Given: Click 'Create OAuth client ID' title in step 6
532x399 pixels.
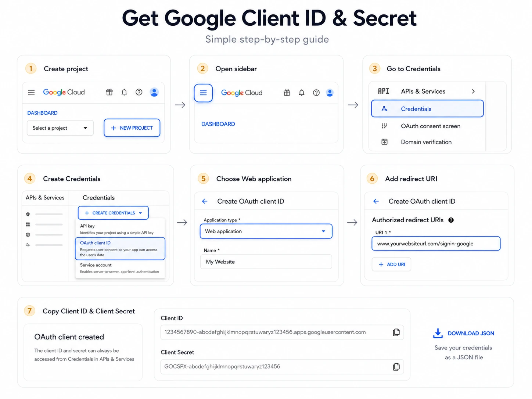Looking at the screenshot, I should click(x=422, y=201).
